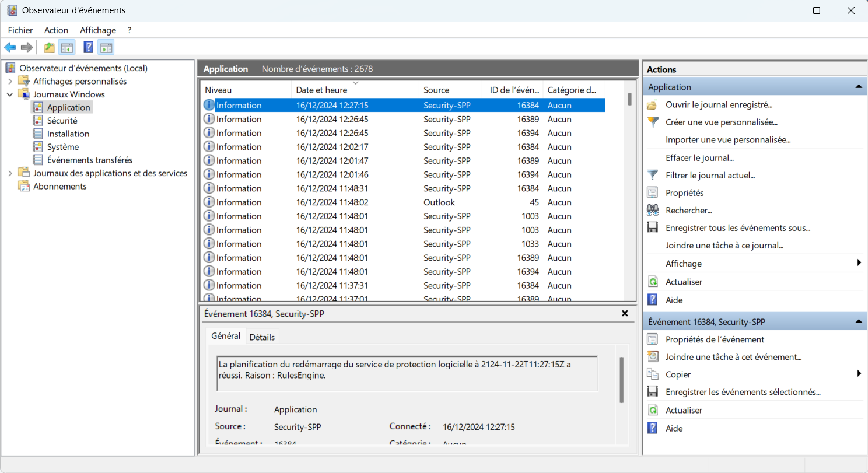Switch to the Détails tab
Viewport: 868px width, 473px height.
[x=261, y=337]
